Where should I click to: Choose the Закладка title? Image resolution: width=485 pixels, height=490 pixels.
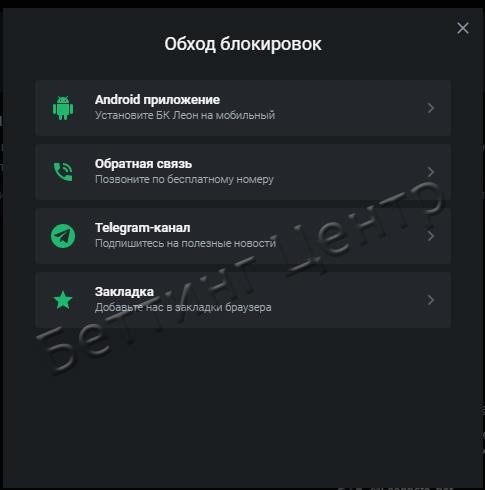[124, 292]
